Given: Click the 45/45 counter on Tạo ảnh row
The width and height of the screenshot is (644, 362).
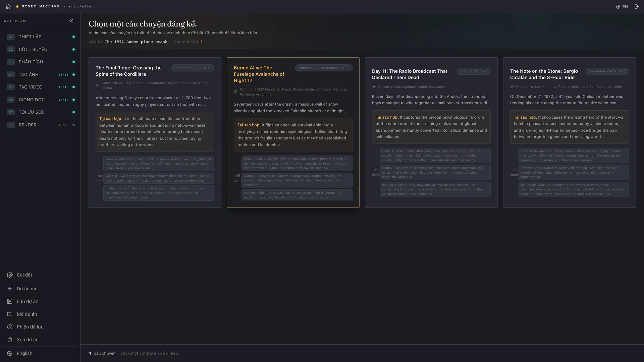Looking at the screenshot, I should click(63, 75).
